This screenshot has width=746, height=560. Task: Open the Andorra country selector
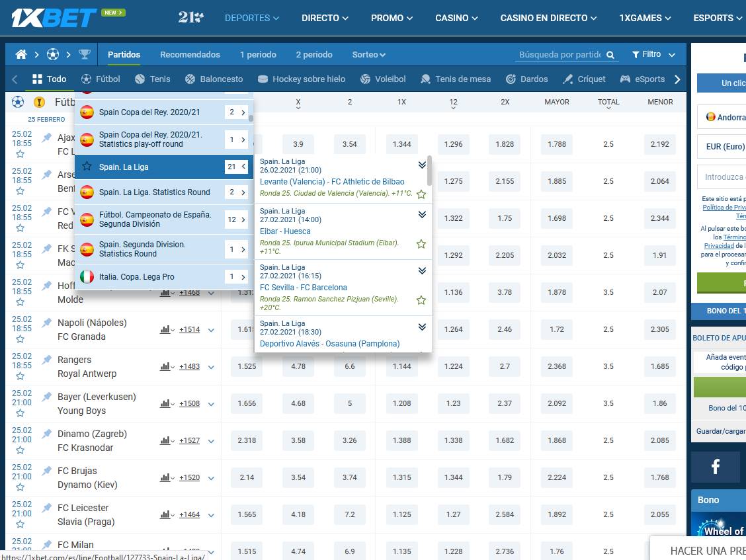pos(722,117)
